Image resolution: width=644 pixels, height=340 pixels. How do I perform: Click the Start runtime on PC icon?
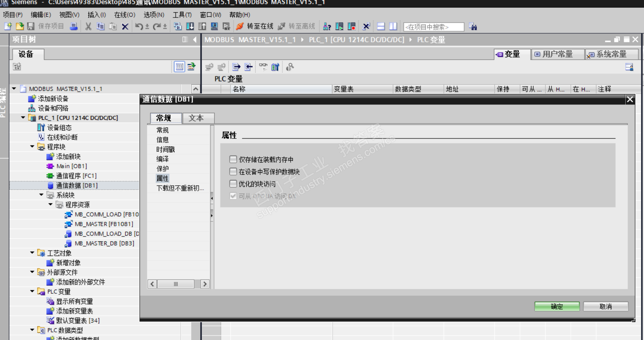pos(226,26)
